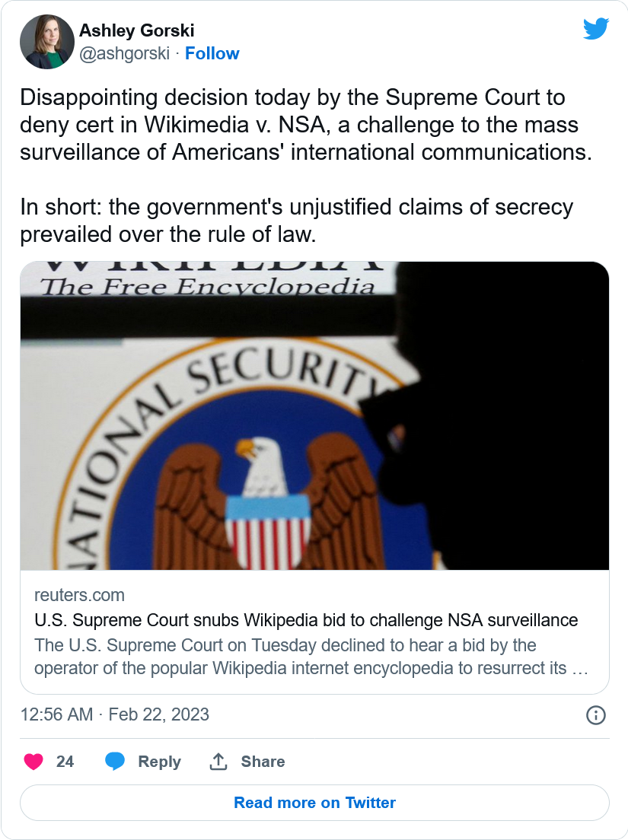628x840 pixels.
Task: Click the 24 likes count
Action: (65, 762)
